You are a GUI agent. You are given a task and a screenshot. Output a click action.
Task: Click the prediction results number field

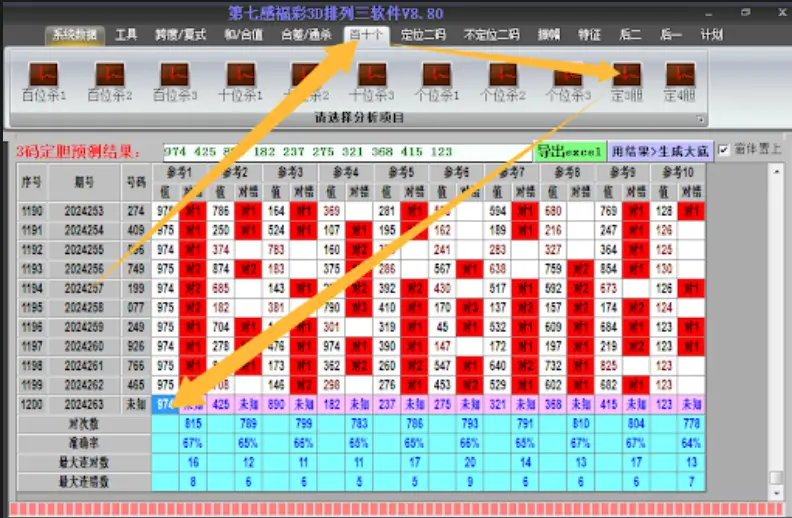coord(345,152)
